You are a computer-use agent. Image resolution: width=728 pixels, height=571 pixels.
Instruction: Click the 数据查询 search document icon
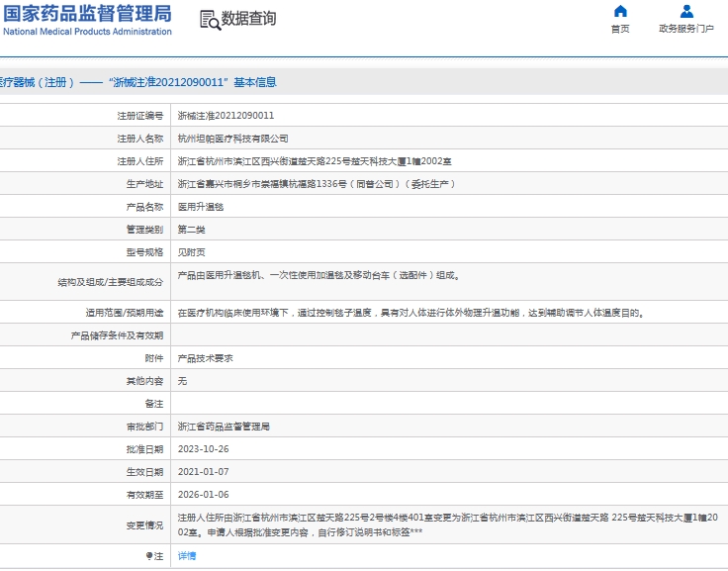[210, 20]
